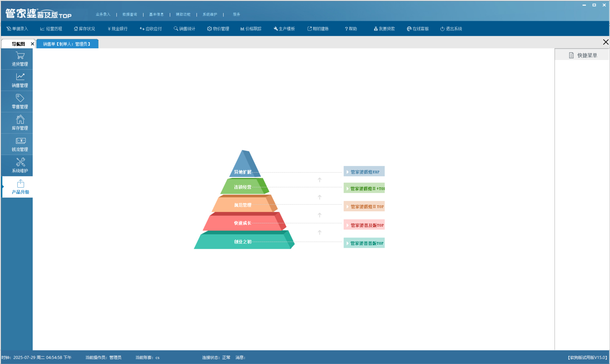
Task: Open the 管家婆辉煌II TOP product link
Action: pyautogui.click(x=364, y=206)
